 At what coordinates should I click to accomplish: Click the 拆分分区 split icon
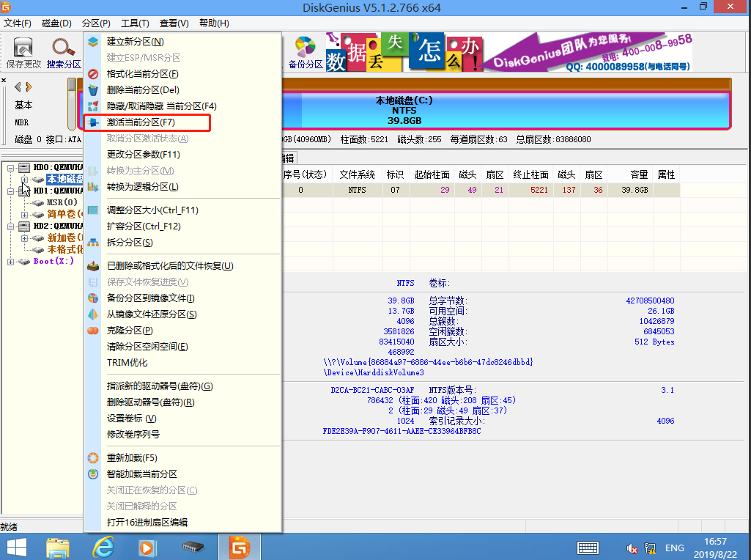[93, 243]
